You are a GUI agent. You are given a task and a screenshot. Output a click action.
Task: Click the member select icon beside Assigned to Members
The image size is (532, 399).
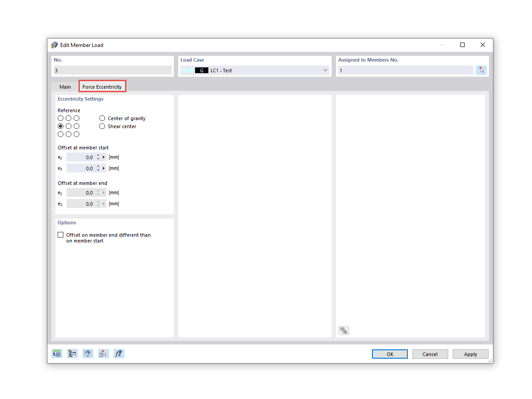point(481,70)
